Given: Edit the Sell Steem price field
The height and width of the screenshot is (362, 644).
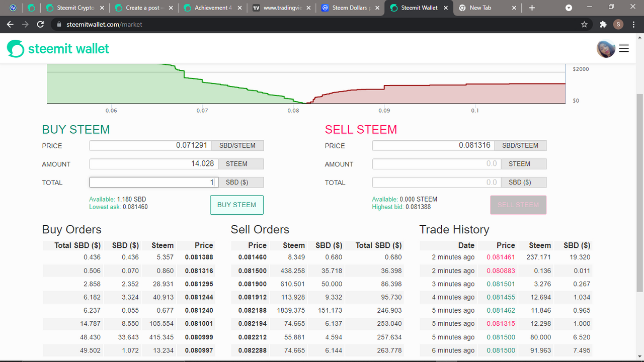Looking at the screenshot, I should coord(434,145).
